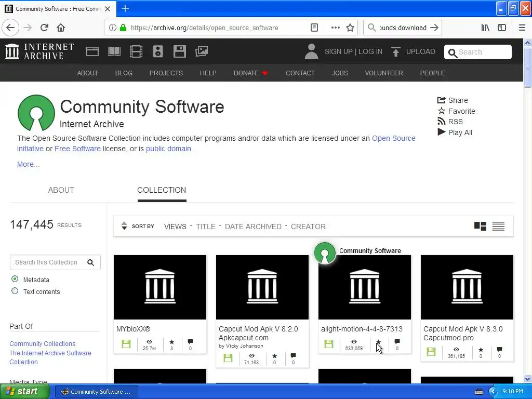Go back with the browser back arrow
The width and height of the screenshot is (532, 399).
pos(10,28)
